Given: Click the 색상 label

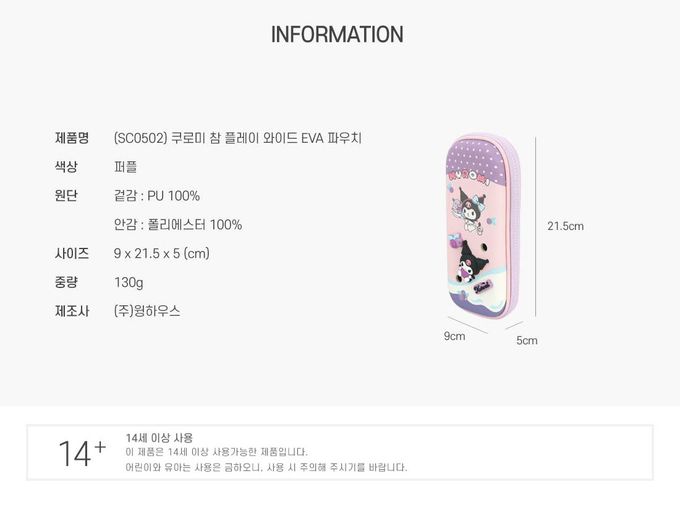Looking at the screenshot, I should pos(67,166).
